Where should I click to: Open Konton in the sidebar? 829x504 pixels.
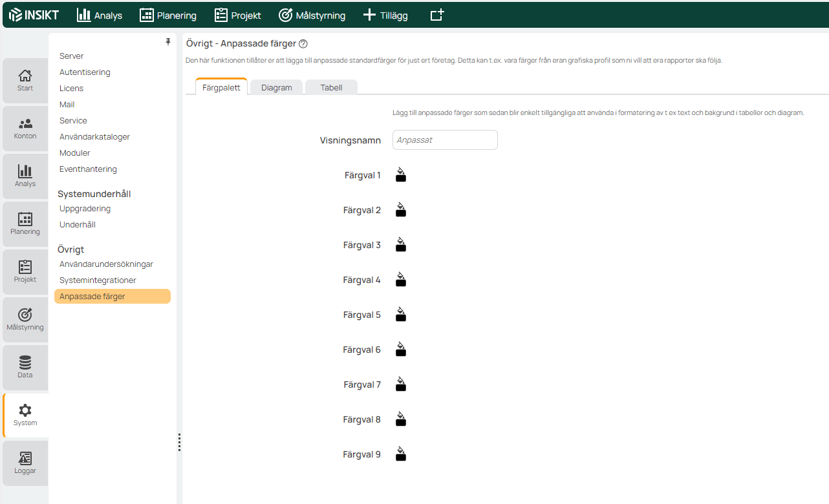pyautogui.click(x=25, y=128)
